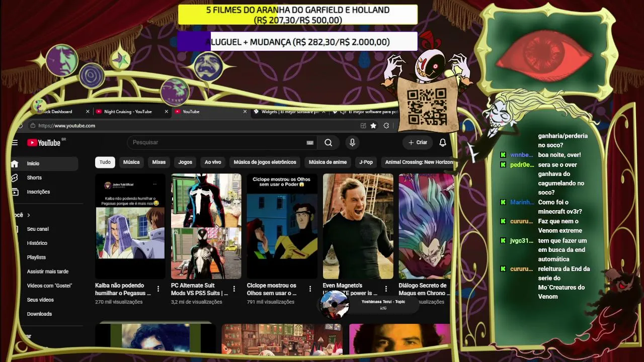Select the Mixes filter chip

tap(159, 162)
